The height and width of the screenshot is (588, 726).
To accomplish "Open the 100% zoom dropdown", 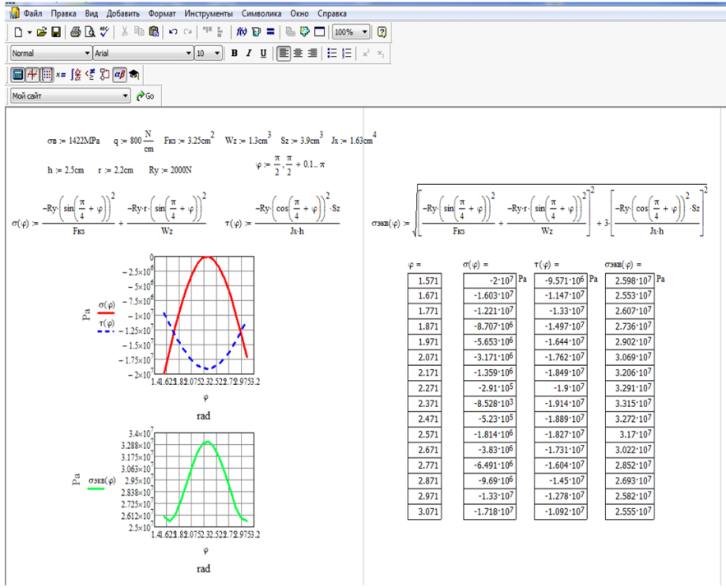I will 365,32.
